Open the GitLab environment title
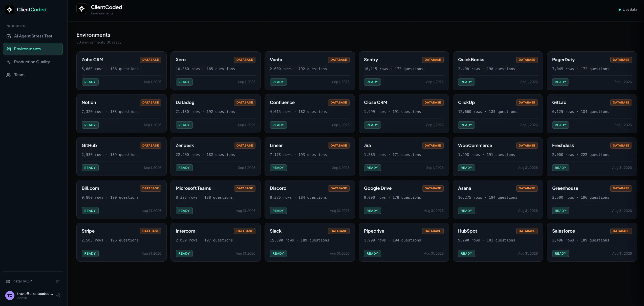Screen dimensions: 644x306 coord(559,103)
